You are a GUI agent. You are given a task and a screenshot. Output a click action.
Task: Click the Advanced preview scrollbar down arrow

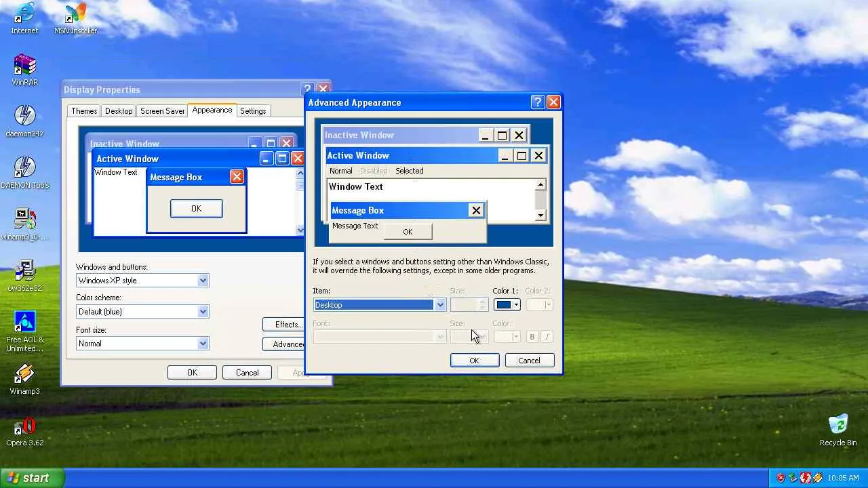point(540,216)
